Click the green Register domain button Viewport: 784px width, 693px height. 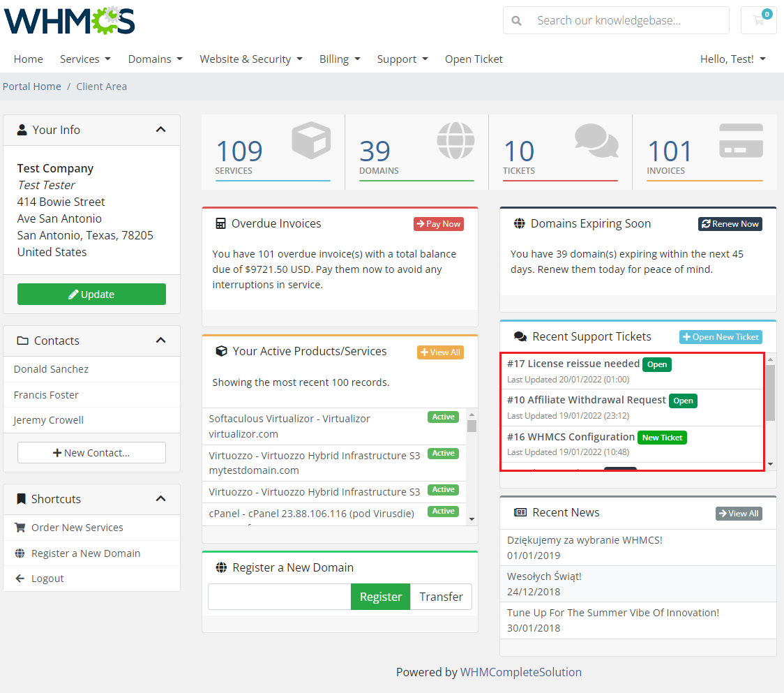tap(381, 597)
